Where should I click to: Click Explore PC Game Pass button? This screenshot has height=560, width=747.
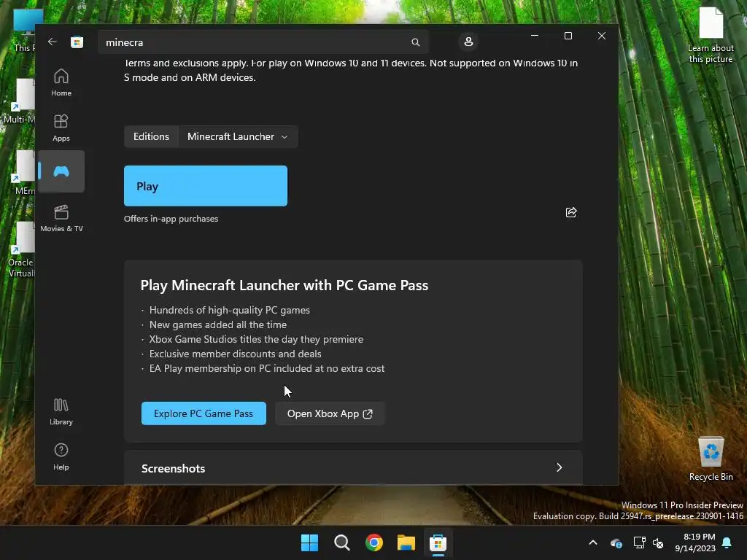coord(204,413)
